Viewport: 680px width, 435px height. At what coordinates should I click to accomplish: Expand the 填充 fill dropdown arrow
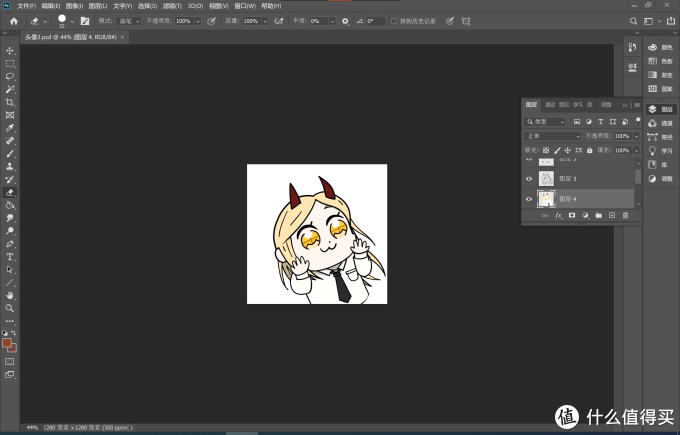(636, 150)
